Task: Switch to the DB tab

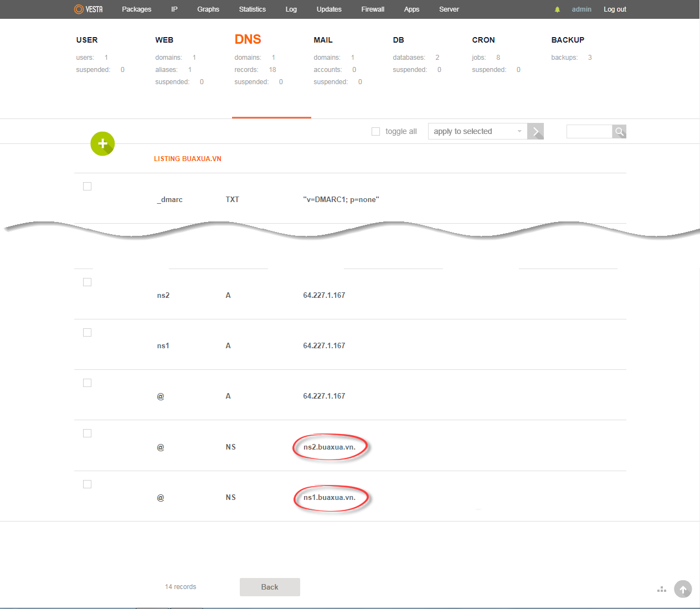Action: (399, 40)
